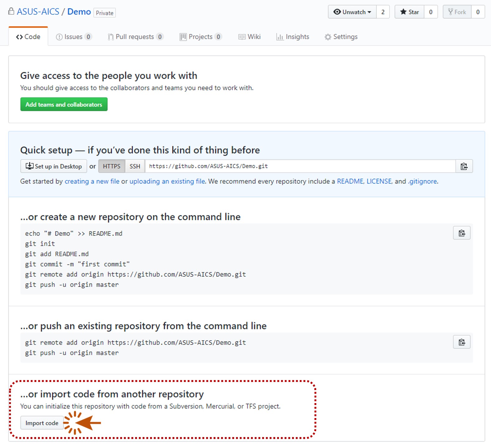Switch clone URL to SSH
Screen dimensions: 491x448
(135, 166)
